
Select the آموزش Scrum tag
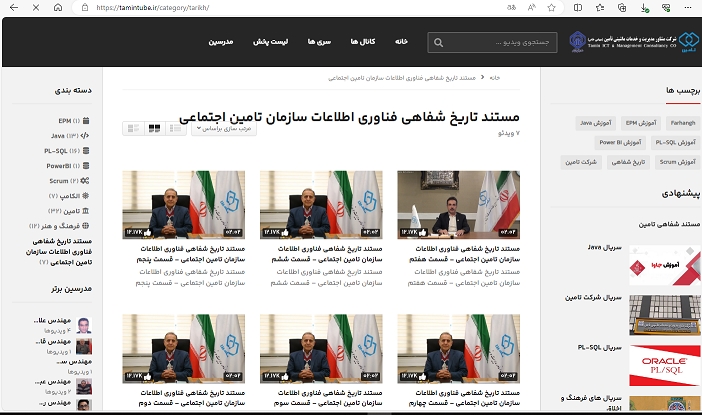coord(677,162)
